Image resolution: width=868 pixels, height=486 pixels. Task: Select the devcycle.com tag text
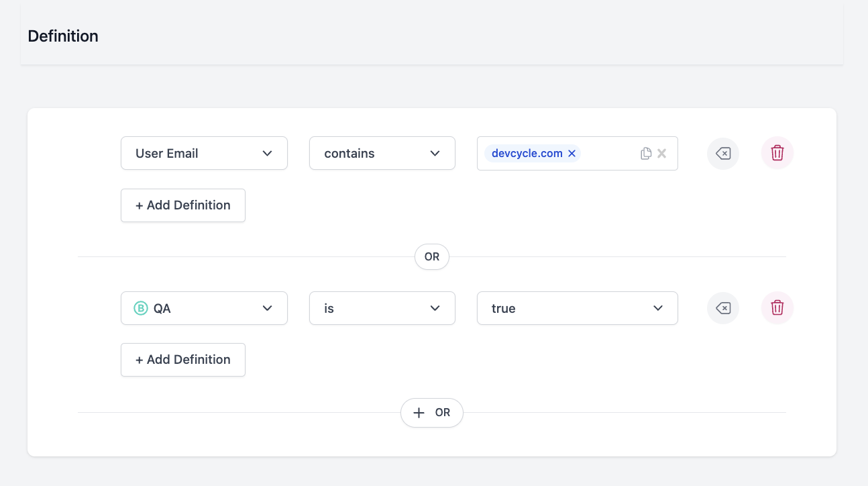pyautogui.click(x=527, y=154)
